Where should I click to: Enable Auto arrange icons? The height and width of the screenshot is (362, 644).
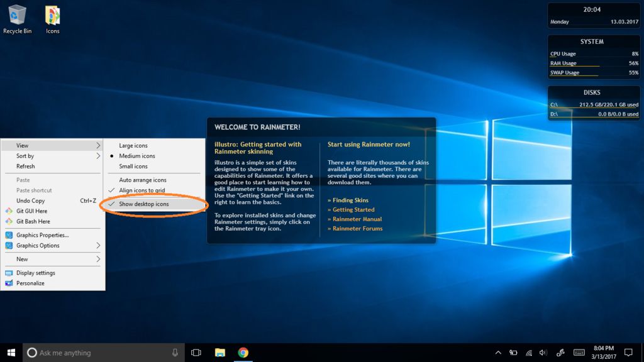143,180
